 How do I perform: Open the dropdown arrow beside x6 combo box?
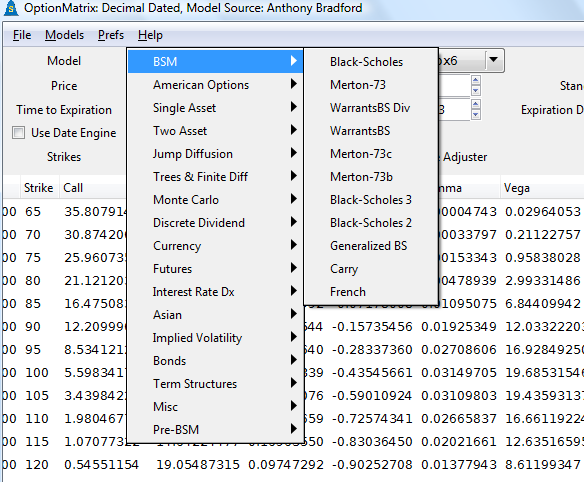[x=493, y=60]
